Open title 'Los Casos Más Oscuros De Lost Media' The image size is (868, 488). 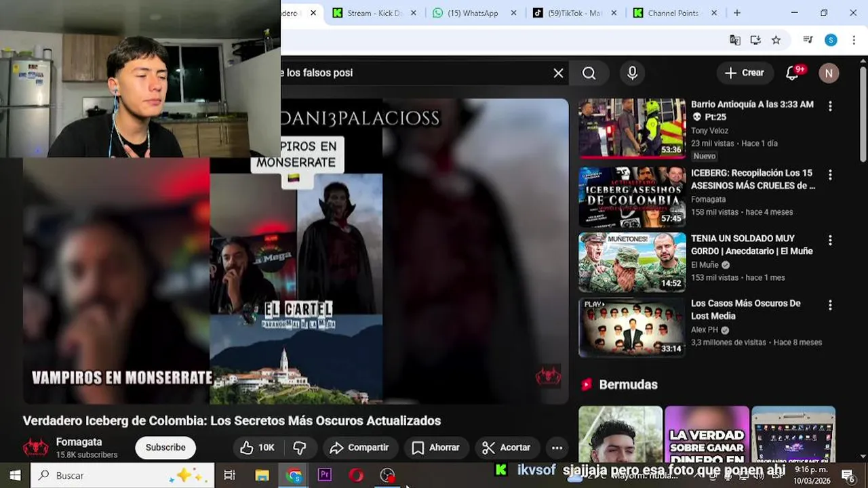click(746, 309)
